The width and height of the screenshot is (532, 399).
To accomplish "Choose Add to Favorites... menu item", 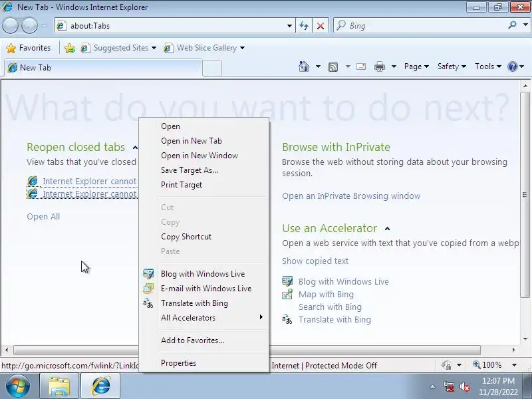I will [213, 340].
